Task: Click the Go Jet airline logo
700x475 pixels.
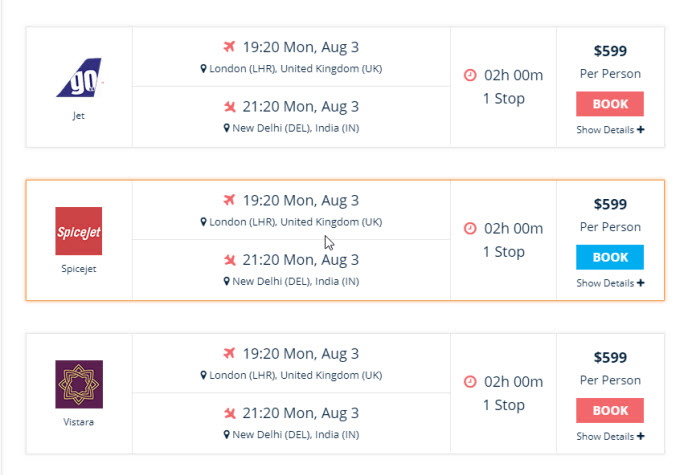Action: [79, 77]
